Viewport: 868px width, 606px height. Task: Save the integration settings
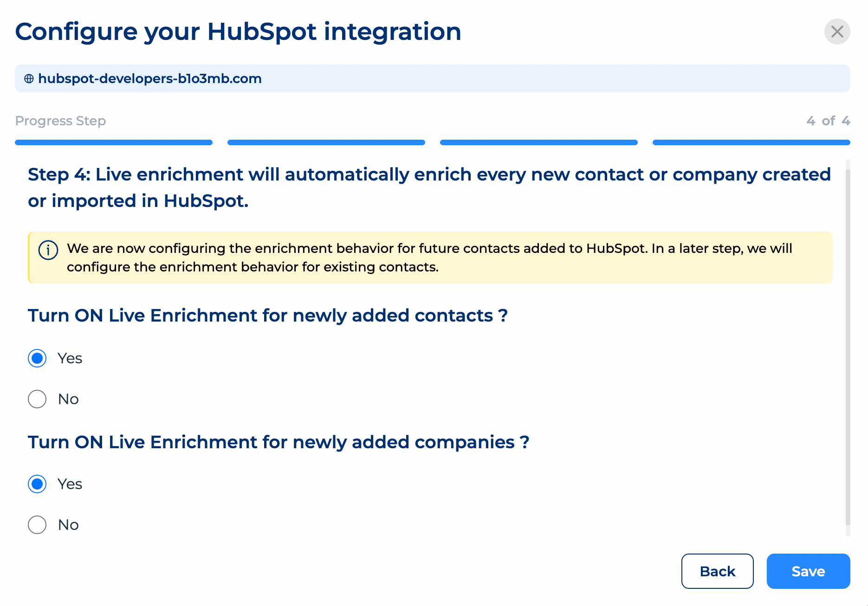click(808, 571)
